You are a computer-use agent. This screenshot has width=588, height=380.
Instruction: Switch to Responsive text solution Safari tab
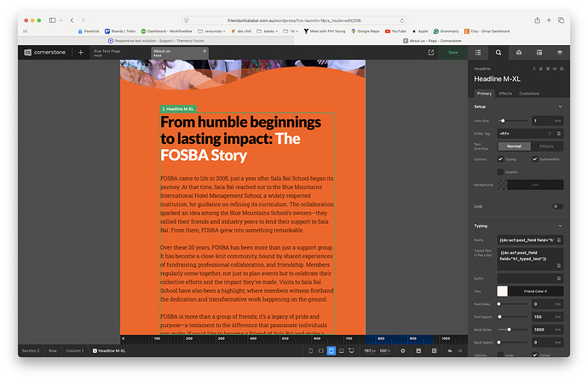pos(156,41)
